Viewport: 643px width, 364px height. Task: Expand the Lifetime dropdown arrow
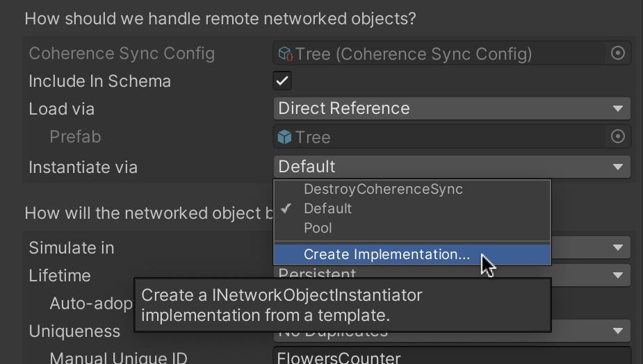click(x=617, y=276)
